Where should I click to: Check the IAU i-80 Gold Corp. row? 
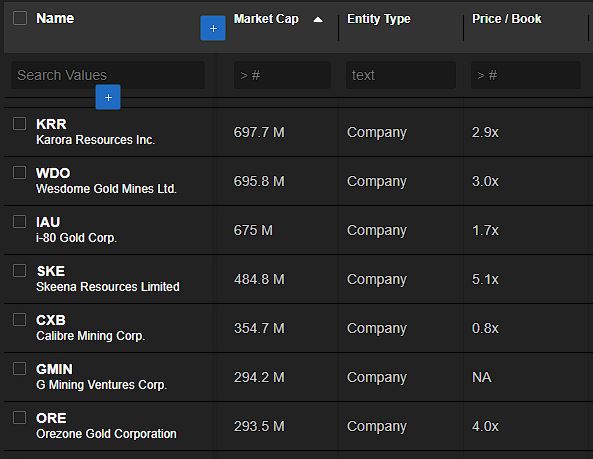tap(20, 221)
